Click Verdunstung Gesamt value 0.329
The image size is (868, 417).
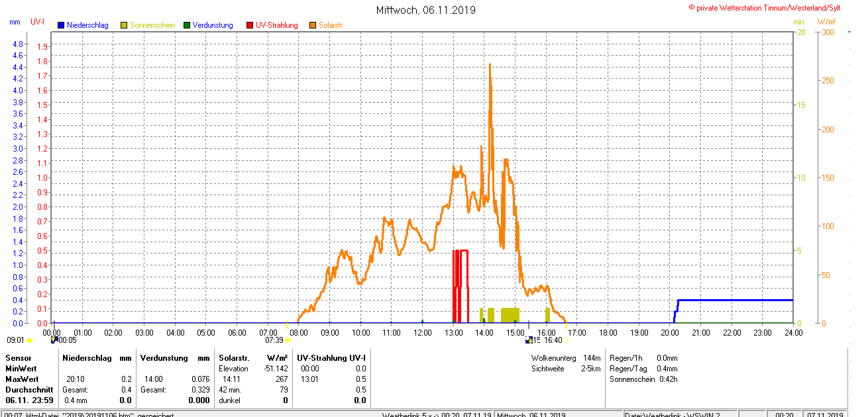[200, 390]
